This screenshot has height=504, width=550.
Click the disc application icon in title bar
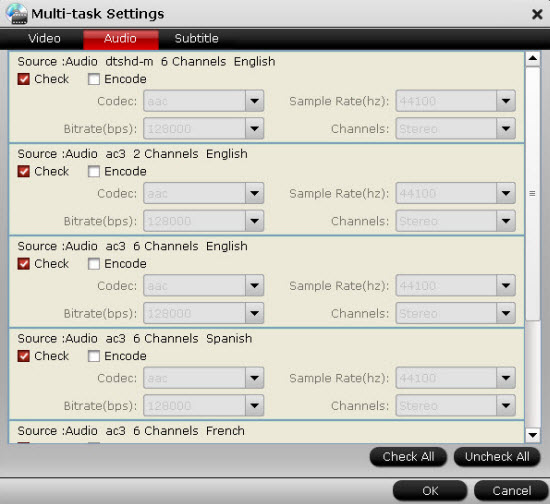click(16, 13)
